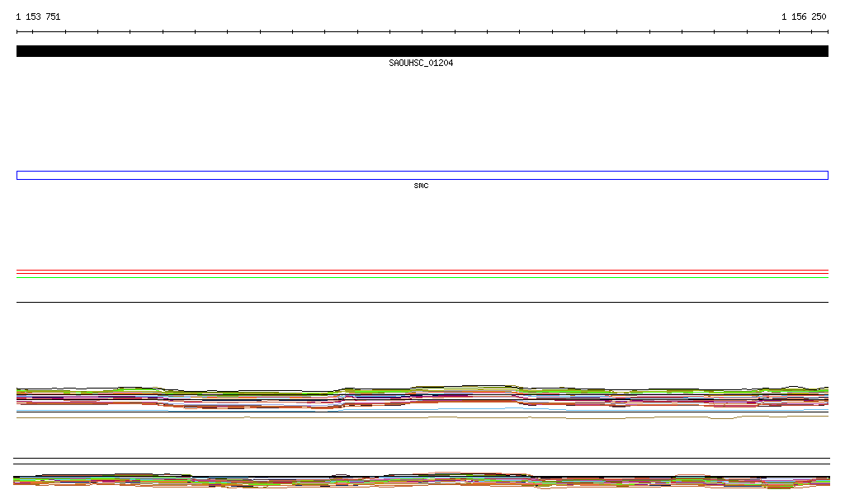
Task: Click the black SAOUHSC_01204 gene bar
Action: click(422, 51)
